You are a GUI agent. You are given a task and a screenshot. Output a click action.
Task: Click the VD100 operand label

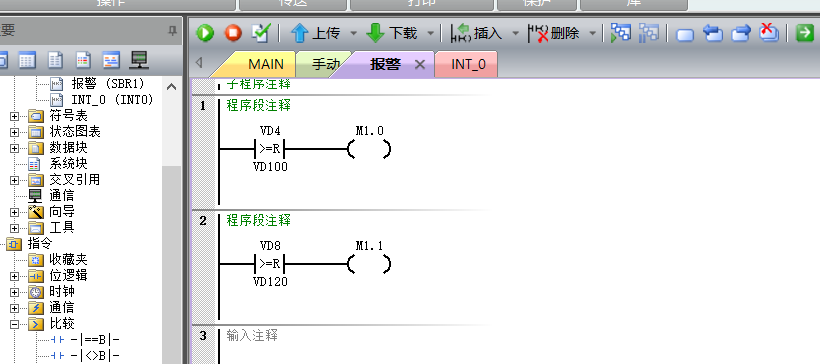(x=270, y=167)
